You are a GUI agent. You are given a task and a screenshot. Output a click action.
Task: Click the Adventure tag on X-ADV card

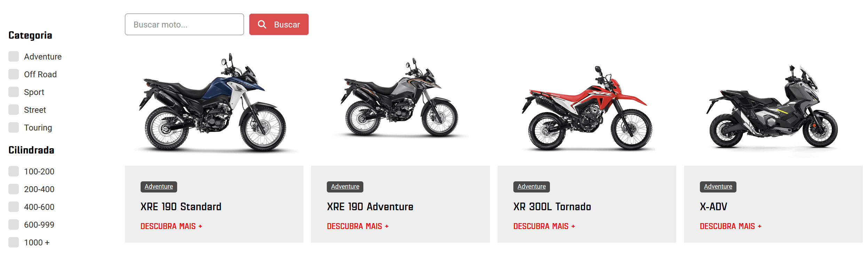click(x=718, y=187)
